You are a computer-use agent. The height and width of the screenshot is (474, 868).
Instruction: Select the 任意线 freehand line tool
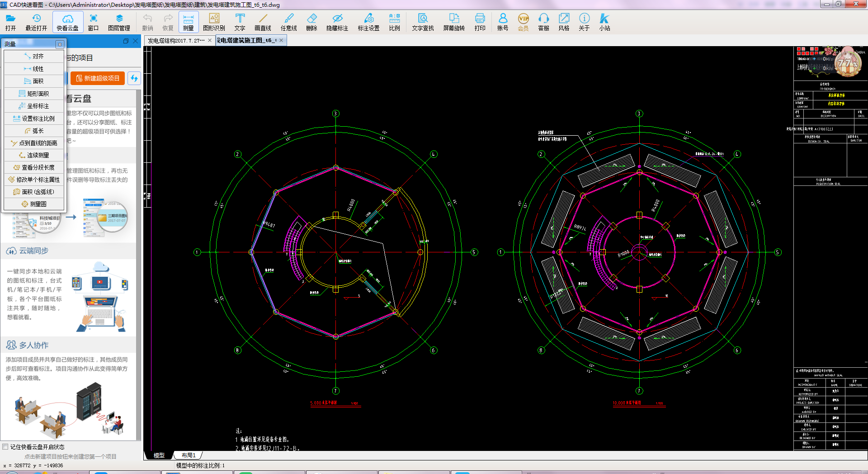(x=289, y=22)
